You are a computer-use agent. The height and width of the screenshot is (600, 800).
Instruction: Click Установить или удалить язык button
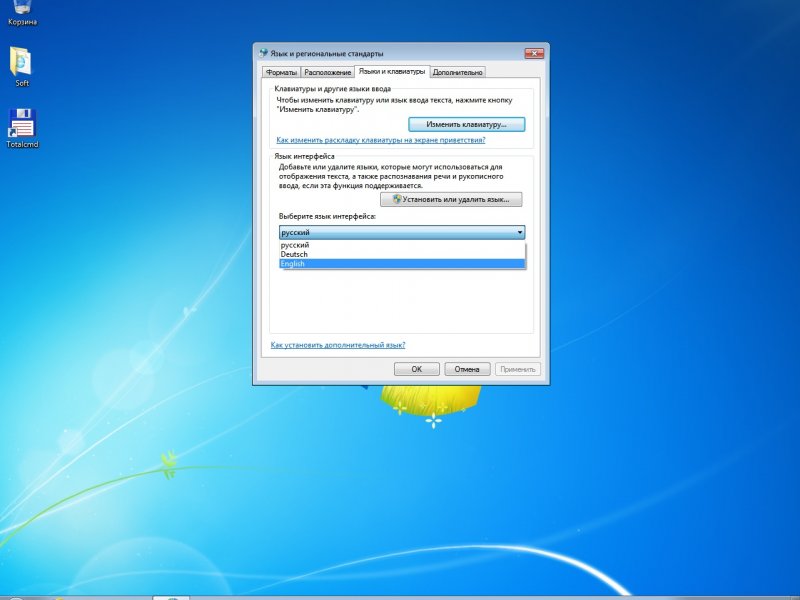point(451,199)
